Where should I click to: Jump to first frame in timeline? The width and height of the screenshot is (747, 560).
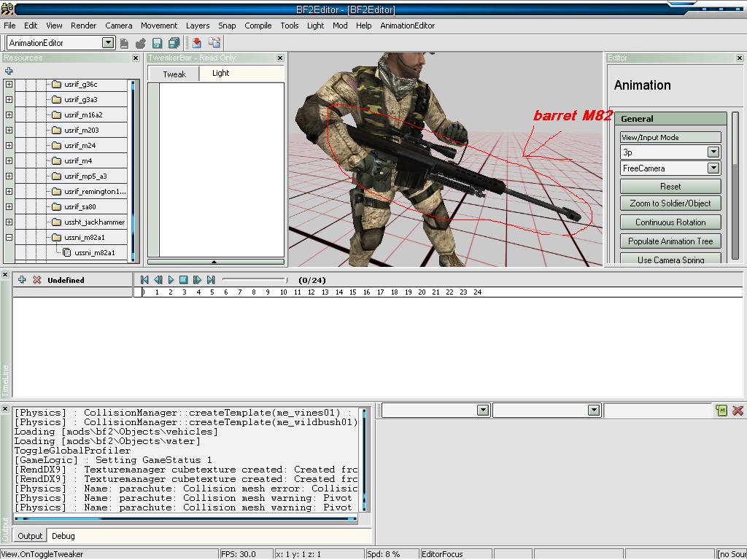[145, 280]
